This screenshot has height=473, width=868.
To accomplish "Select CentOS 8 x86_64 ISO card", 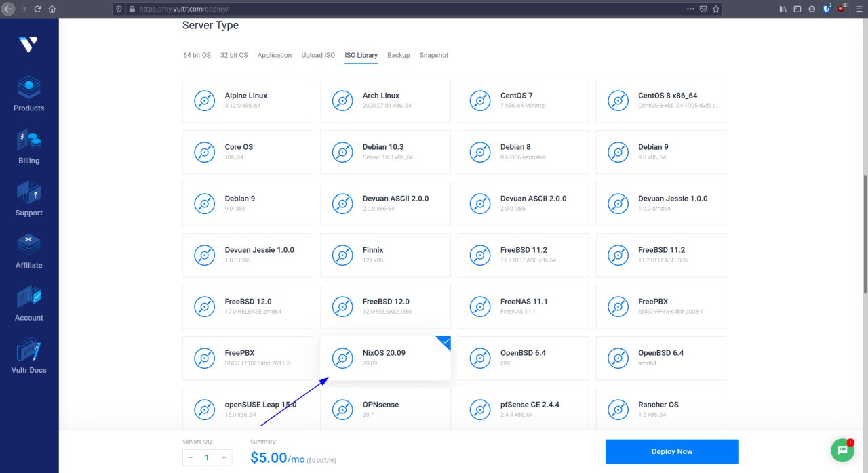I will tap(661, 100).
